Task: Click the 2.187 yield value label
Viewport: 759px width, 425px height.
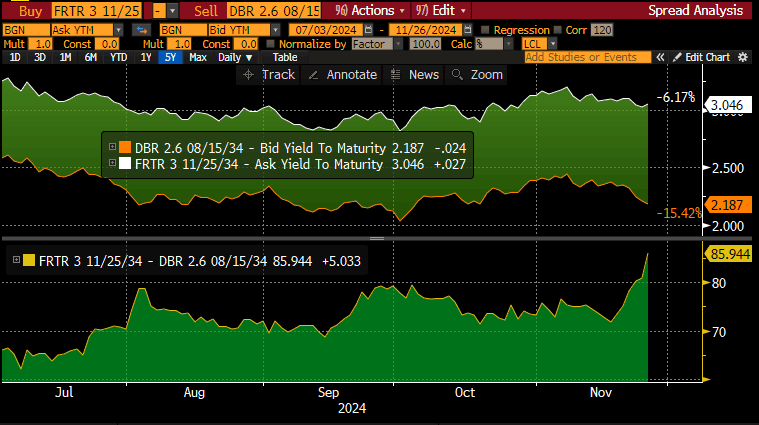Action: click(x=729, y=205)
